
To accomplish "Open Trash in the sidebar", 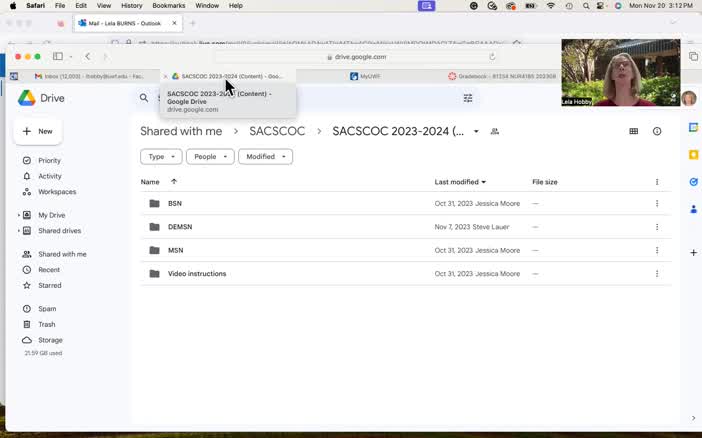I will tap(46, 324).
